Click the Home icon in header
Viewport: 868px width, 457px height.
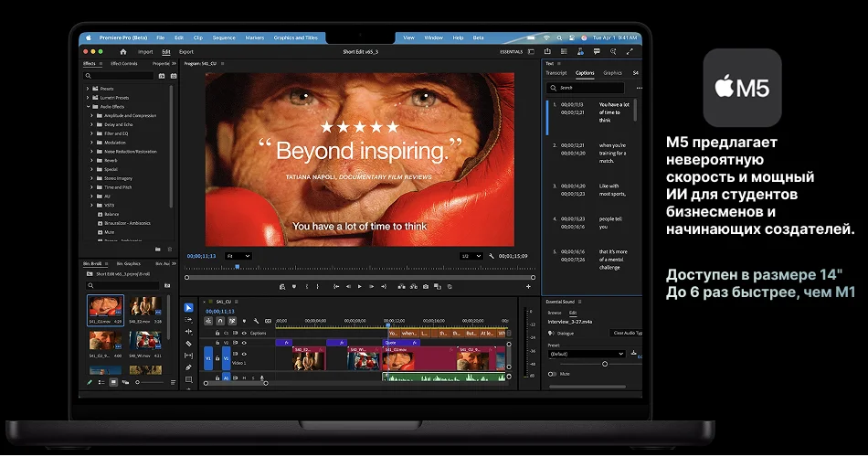(x=123, y=52)
